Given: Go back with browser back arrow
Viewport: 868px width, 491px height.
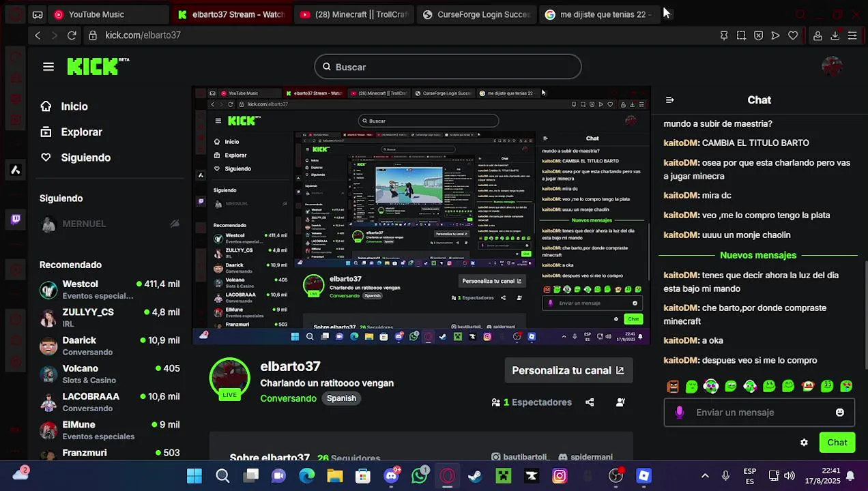Looking at the screenshot, I should 38,35.
